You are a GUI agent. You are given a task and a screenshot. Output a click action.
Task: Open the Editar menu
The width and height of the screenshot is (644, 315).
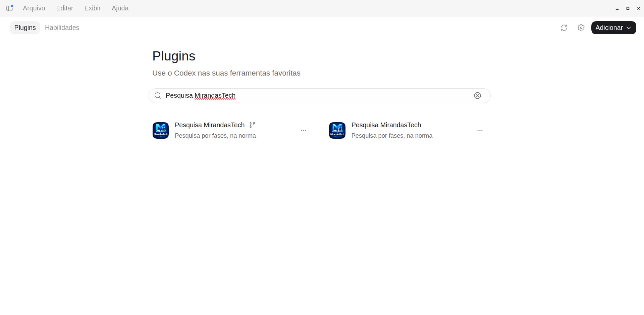coord(65,8)
